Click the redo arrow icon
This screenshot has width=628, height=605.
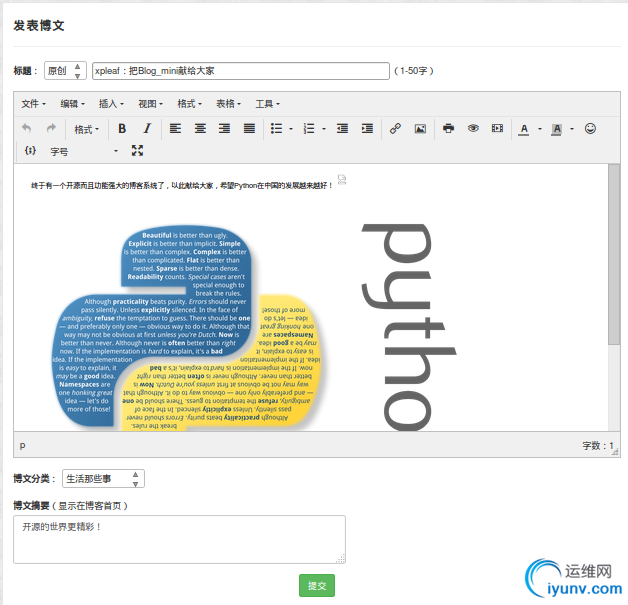tap(51, 129)
